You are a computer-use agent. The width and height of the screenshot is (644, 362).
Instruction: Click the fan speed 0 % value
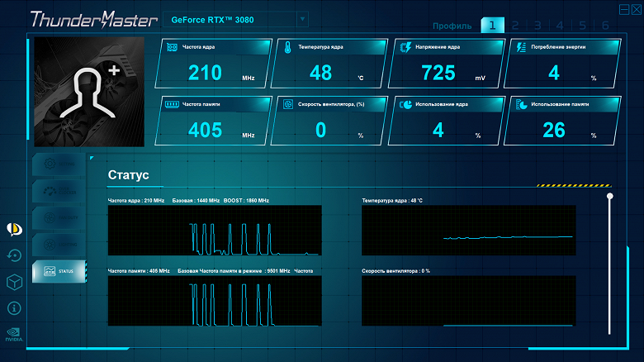(x=321, y=130)
